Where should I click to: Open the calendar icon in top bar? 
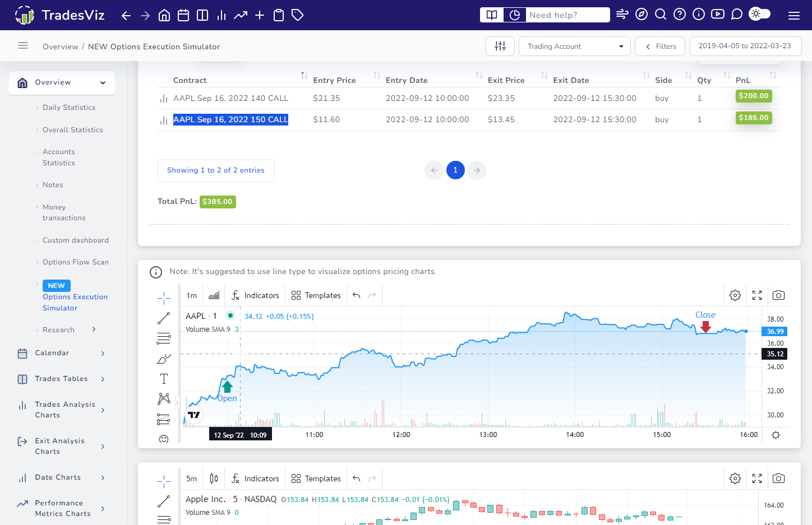point(183,15)
